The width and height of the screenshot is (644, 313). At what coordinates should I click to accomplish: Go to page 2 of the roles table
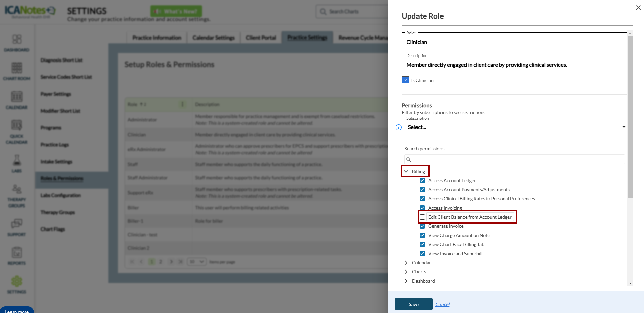pos(161,262)
